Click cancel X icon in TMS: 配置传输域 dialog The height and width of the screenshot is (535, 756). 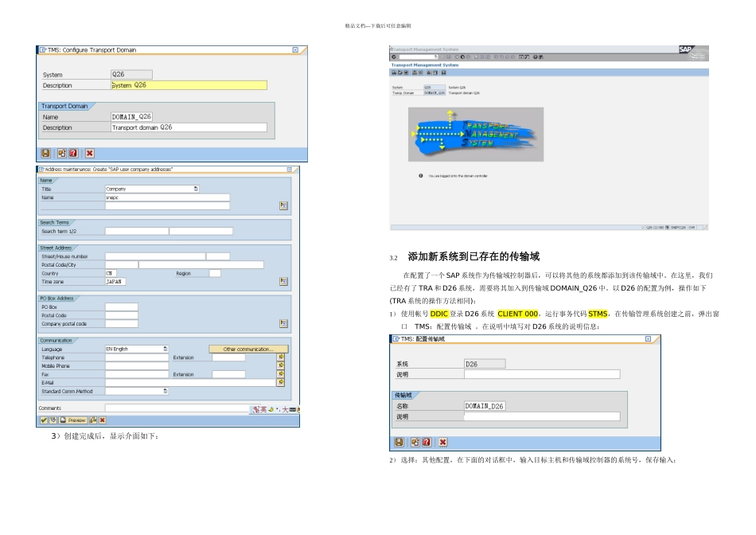tap(443, 442)
